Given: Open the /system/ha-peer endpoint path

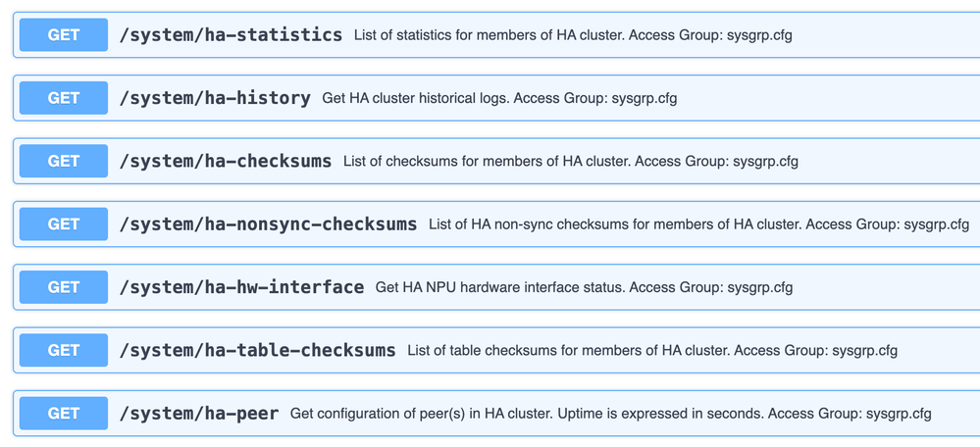Looking at the screenshot, I should [199, 414].
